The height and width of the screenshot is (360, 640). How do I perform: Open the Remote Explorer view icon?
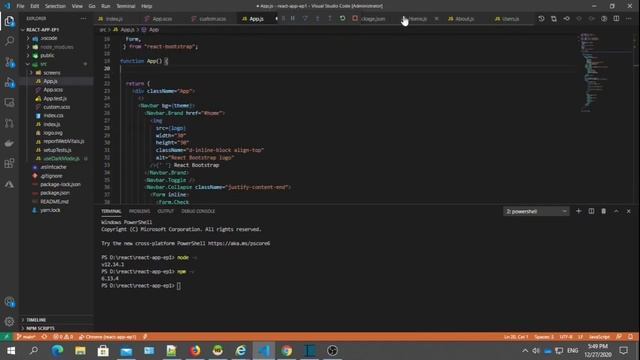(x=9, y=102)
